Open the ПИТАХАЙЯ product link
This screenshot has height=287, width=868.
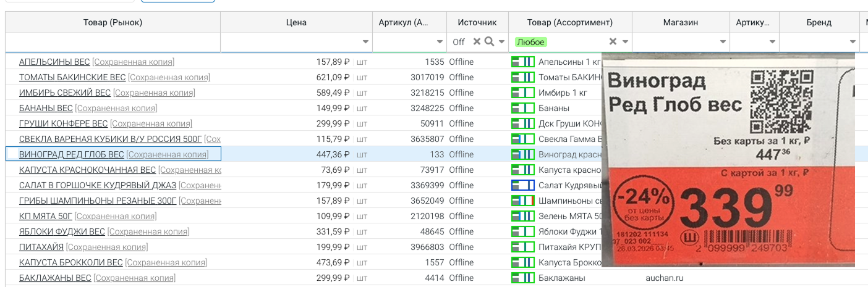41,247
